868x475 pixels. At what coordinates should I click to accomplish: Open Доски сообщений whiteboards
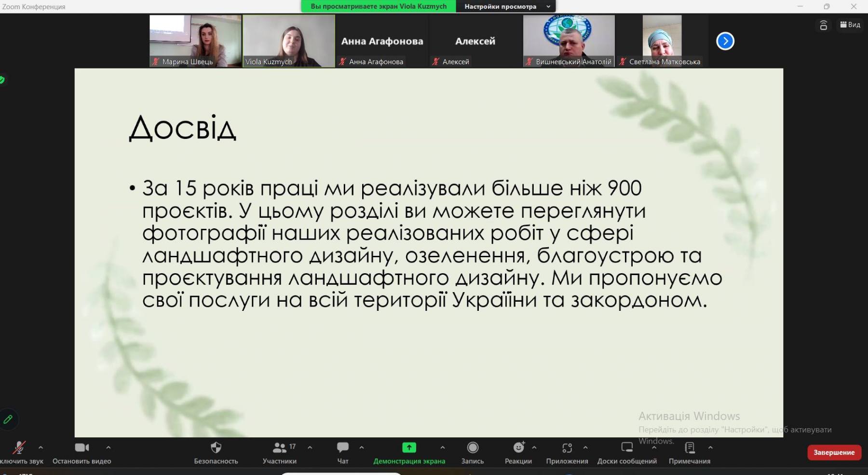[x=627, y=448]
